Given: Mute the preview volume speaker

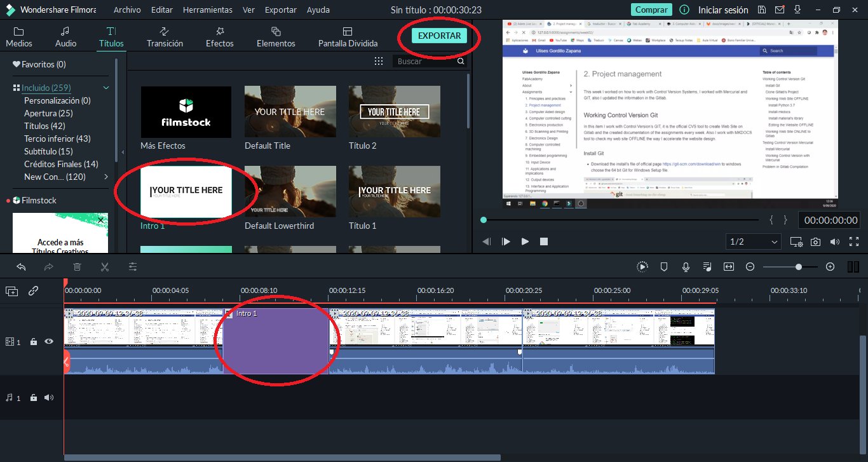Looking at the screenshot, I should pyautogui.click(x=835, y=241).
